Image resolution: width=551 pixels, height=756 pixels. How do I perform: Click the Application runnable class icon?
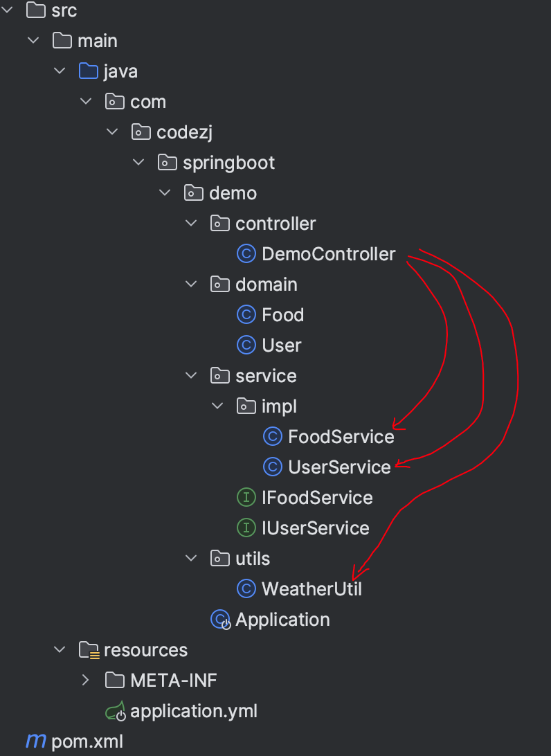click(x=221, y=620)
